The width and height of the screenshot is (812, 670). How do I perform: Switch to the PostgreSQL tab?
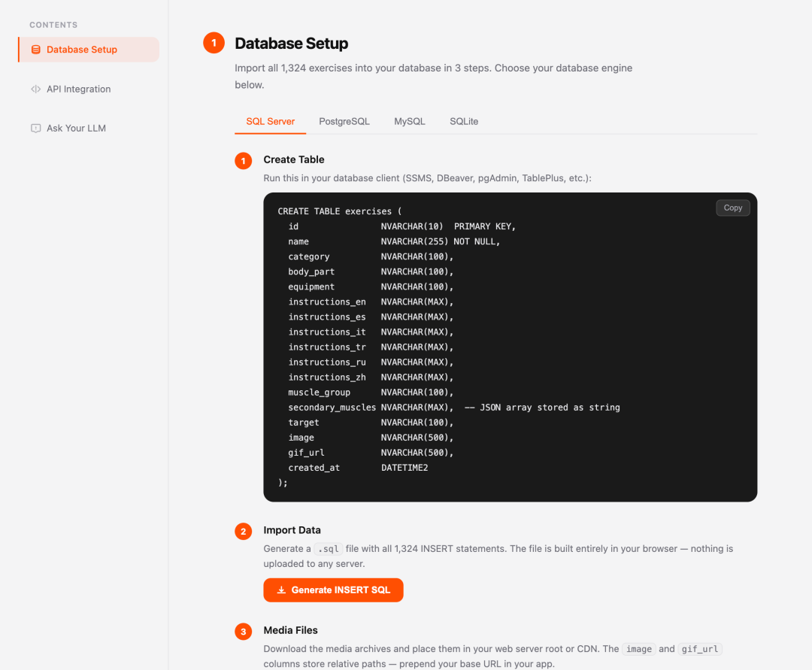tap(344, 121)
